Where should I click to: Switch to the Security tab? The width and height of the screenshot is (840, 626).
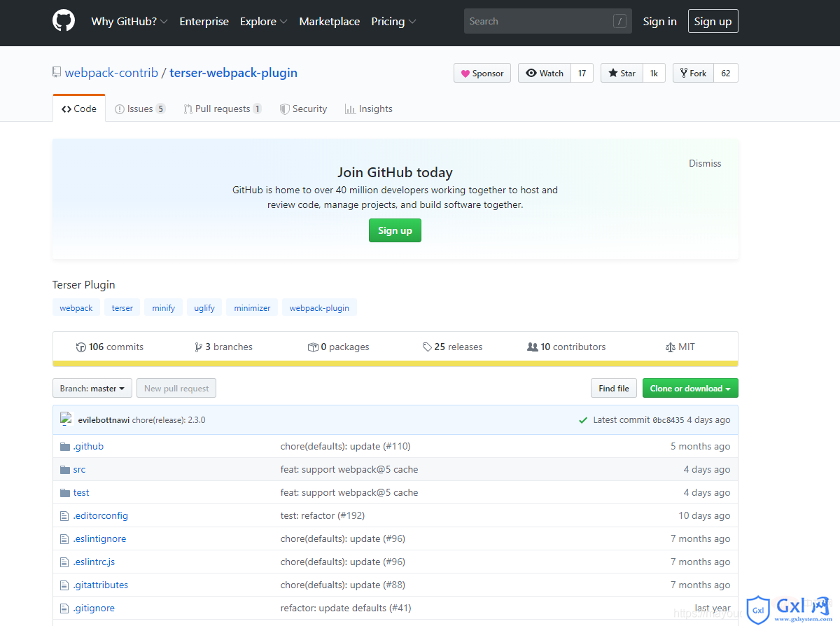tap(303, 109)
